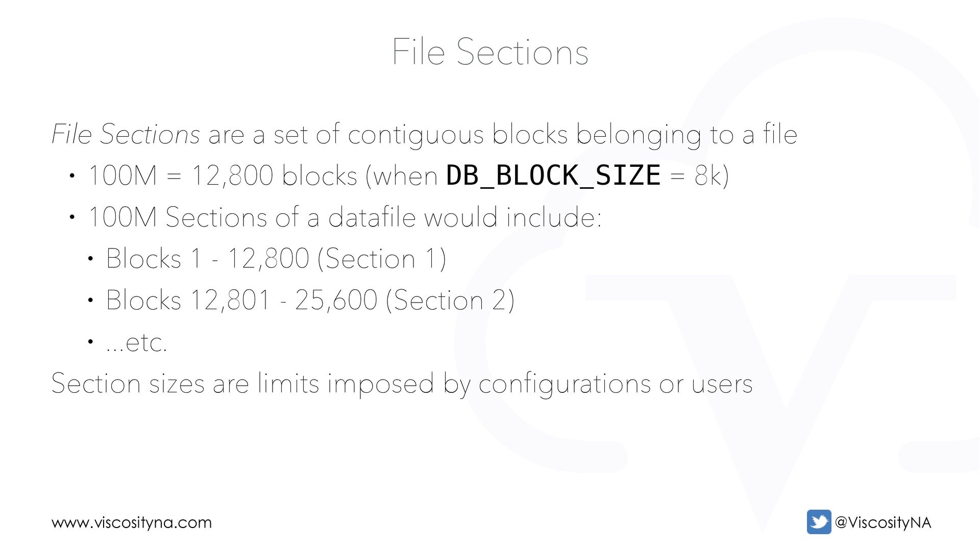Click the word contiguous in first line
Image resolution: width=980 pixels, height=551 pixels.
[415, 135]
